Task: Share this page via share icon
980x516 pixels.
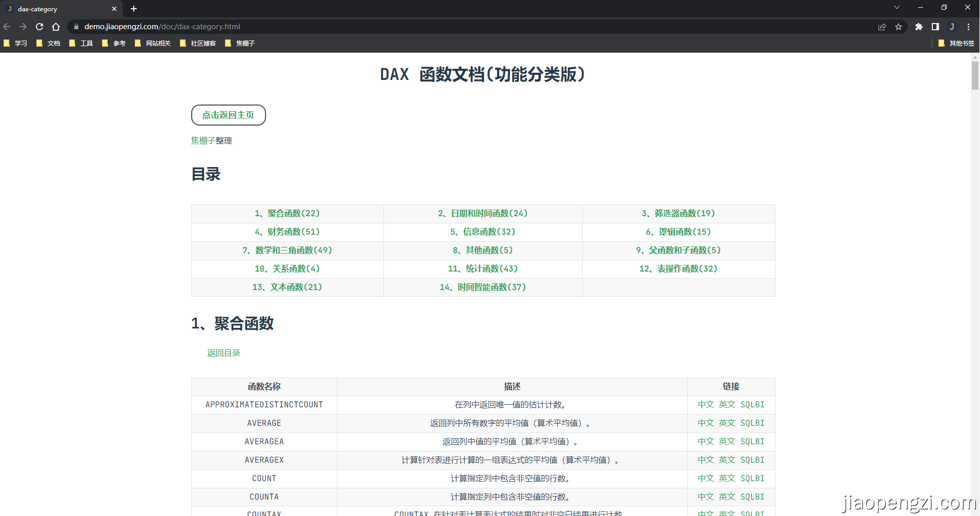Action: (x=882, y=27)
